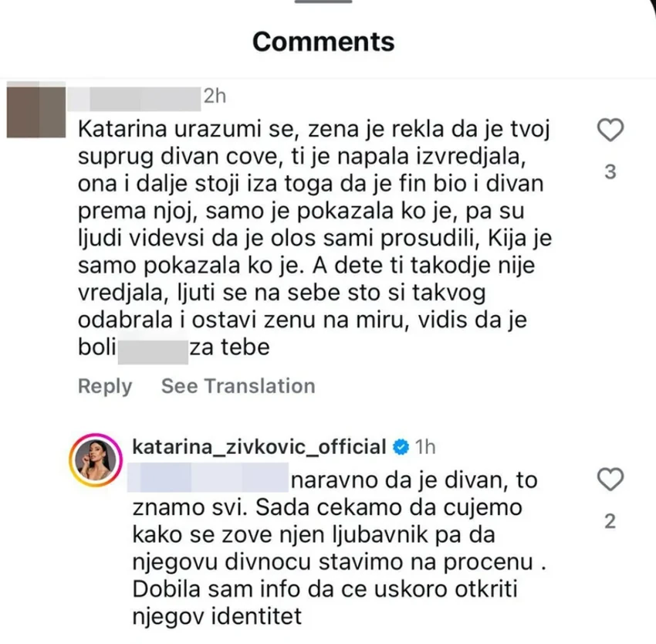Tap the blurred mention to reveal the username
Viewport: 656px width, 644px height.
coord(207,477)
